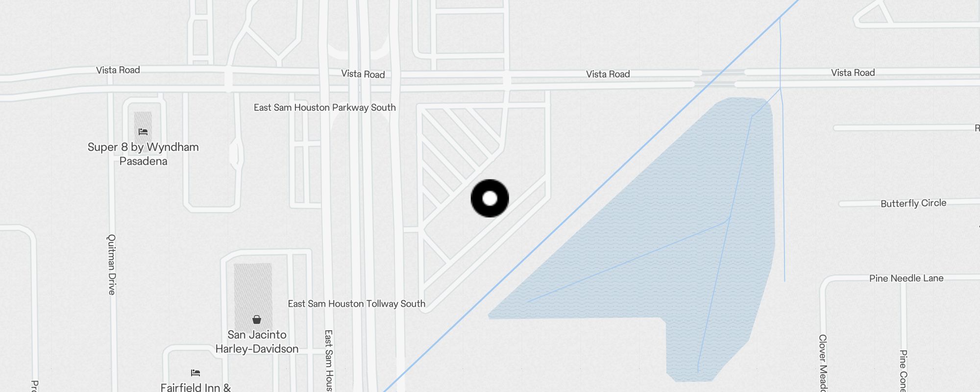Click the Fairfield Inn & label
The image size is (980, 392).
point(196,387)
